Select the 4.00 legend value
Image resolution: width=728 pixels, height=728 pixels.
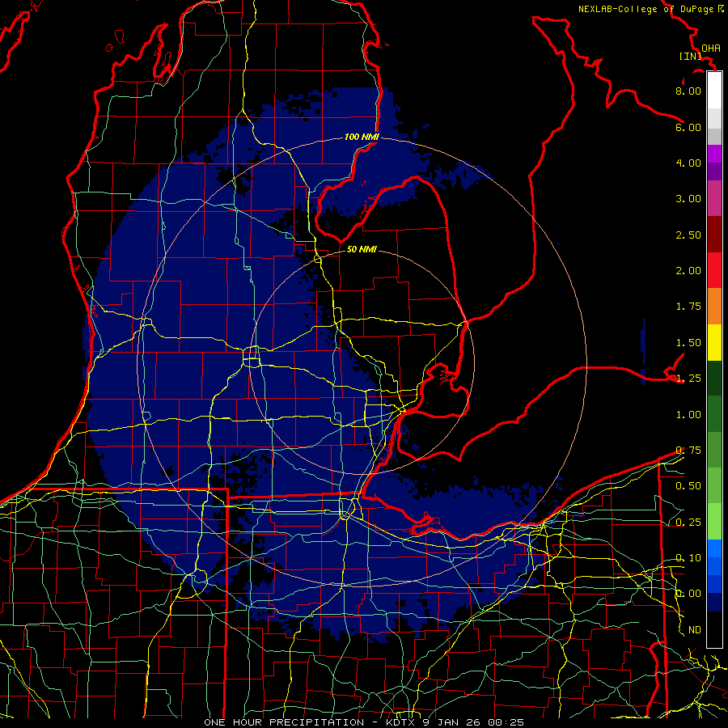[688, 163]
